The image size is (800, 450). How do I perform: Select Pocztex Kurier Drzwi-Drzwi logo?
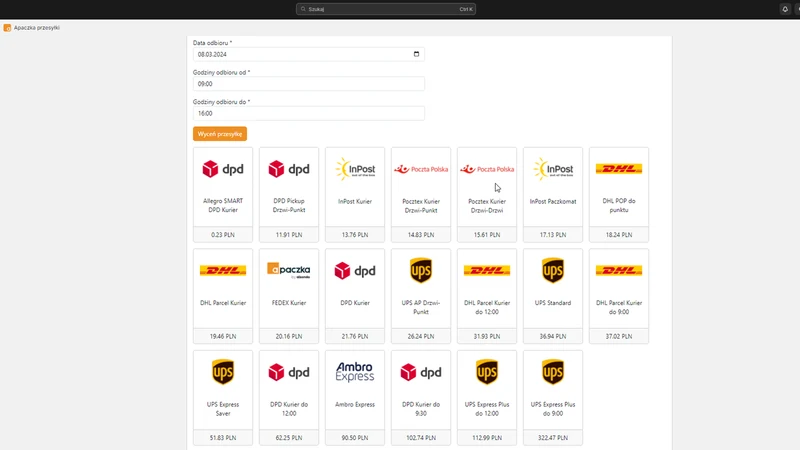(x=487, y=169)
